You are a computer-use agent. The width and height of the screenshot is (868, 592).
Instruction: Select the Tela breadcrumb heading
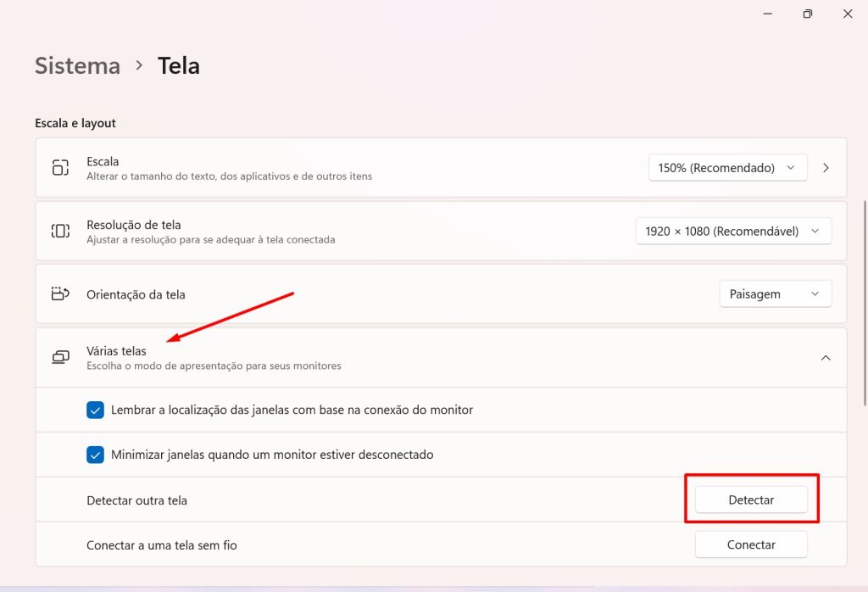(178, 65)
